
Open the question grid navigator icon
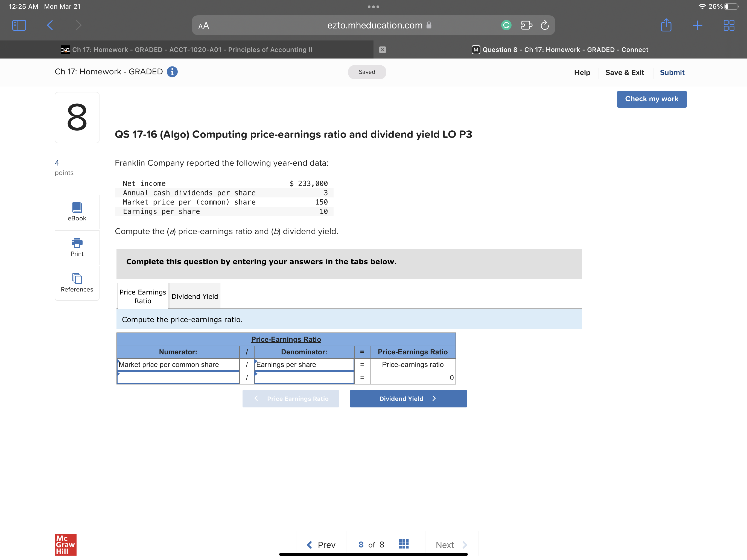point(404,544)
